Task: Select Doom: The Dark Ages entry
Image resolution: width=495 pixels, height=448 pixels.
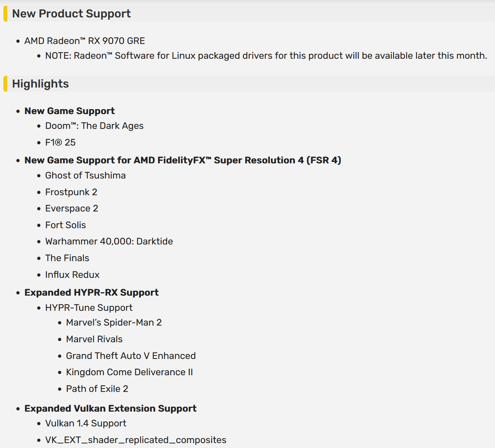Action: (x=94, y=126)
